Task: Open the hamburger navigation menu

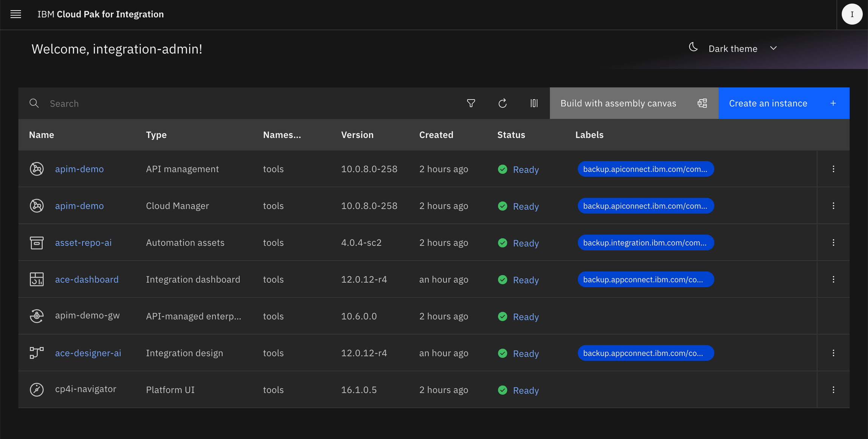Action: coord(15,14)
